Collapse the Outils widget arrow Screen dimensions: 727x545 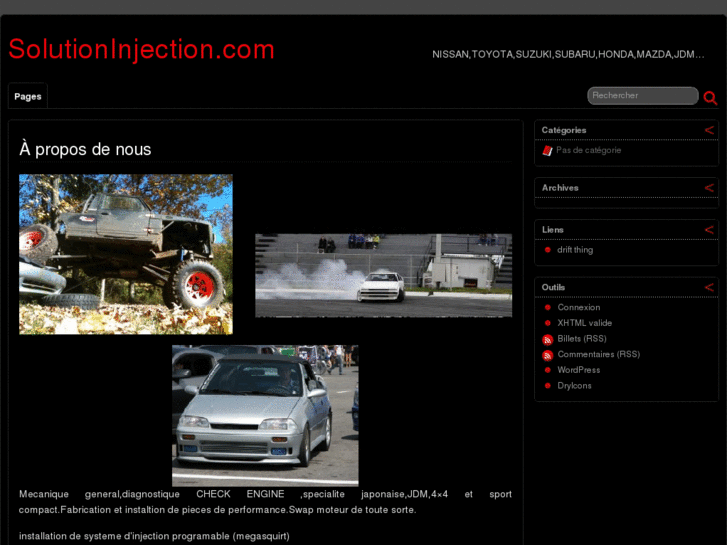709,288
